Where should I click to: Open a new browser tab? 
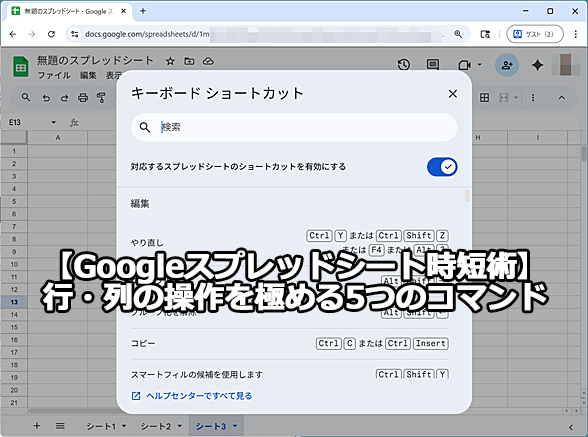pos(143,11)
